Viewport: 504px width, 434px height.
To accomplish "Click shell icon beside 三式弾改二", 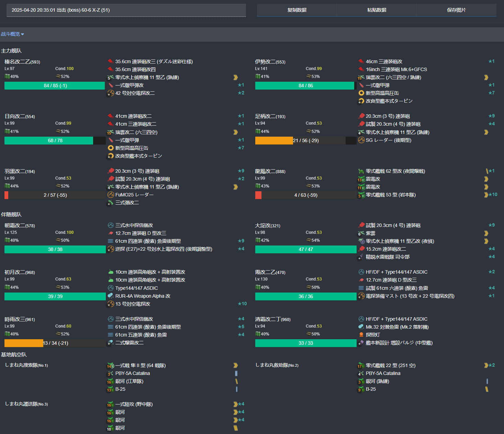I will click(x=111, y=203).
